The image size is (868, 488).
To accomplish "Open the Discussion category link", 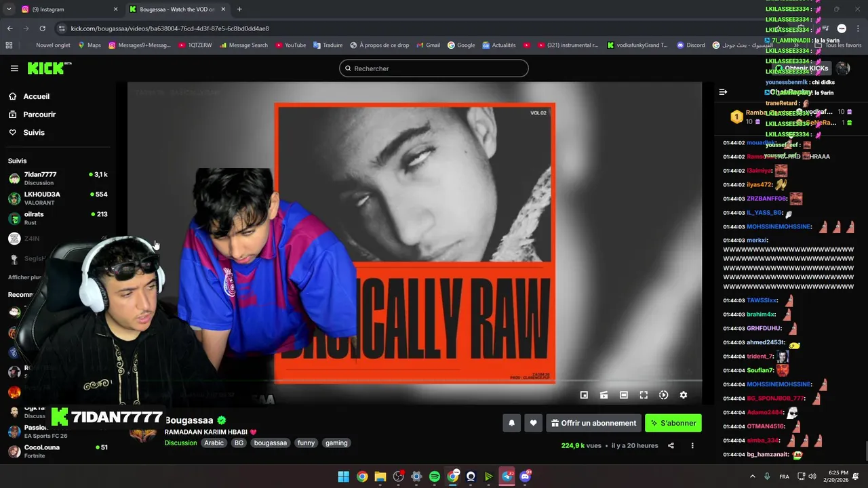I will tap(180, 443).
